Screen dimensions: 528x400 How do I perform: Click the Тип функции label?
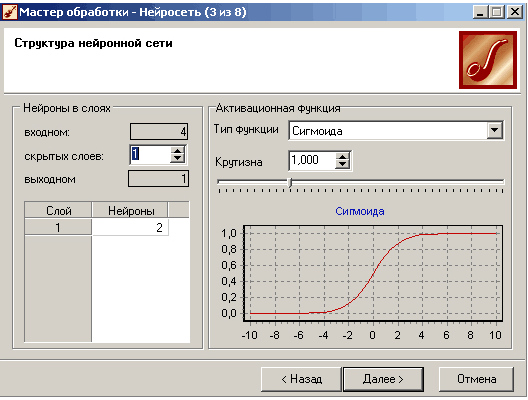click(x=246, y=129)
